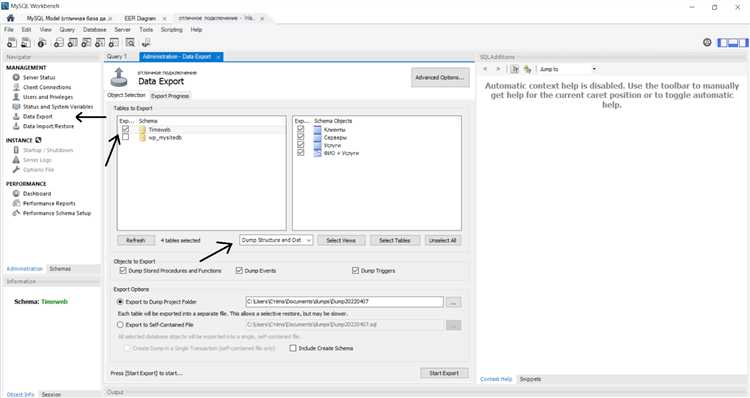Open Status and System Variables
750x398 pixels.
tap(58, 107)
